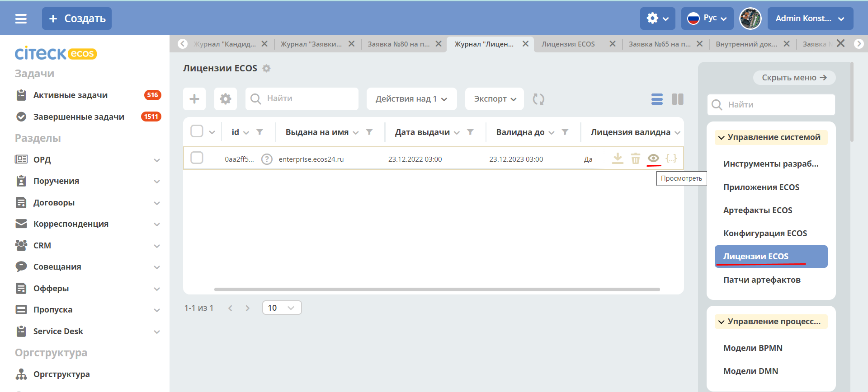Filter by id column funnel icon
Screen dimensions: 868x392
click(x=259, y=132)
